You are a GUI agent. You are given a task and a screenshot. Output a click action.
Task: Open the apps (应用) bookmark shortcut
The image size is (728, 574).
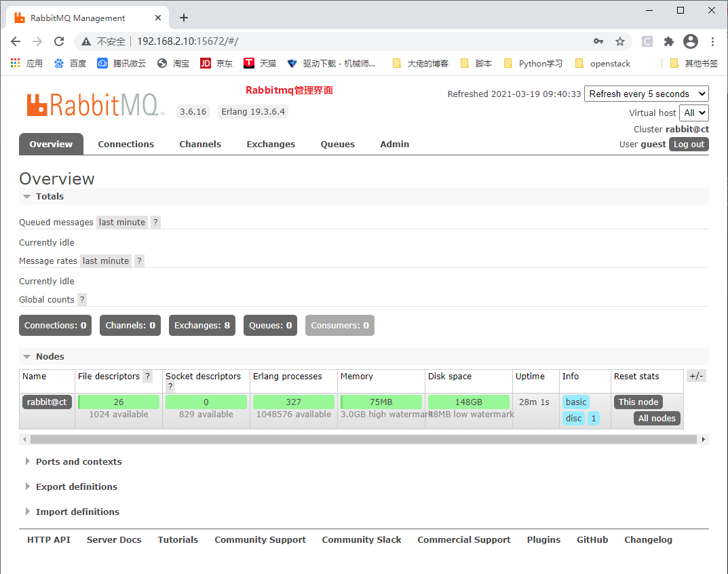(26, 63)
